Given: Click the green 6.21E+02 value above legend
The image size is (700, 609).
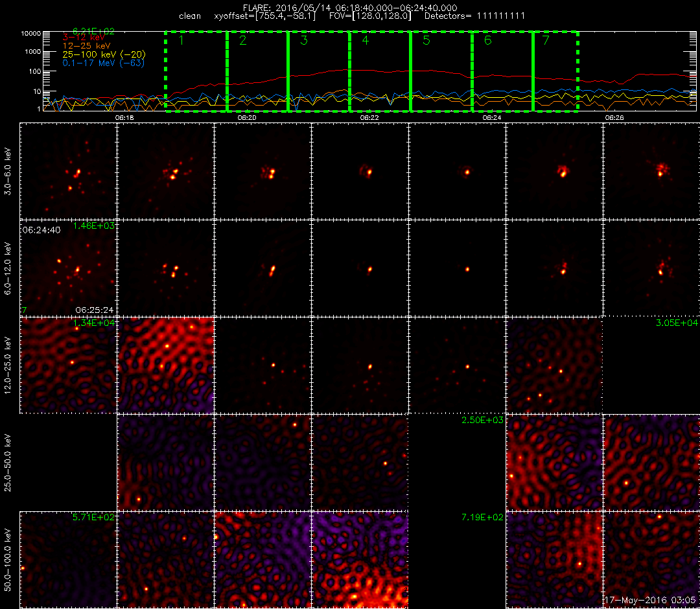Looking at the screenshot, I should (x=93, y=31).
